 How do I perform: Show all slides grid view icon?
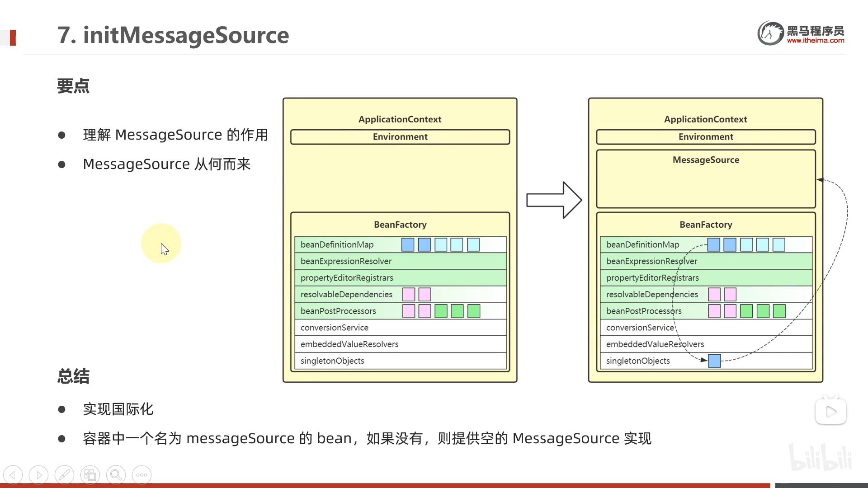click(90, 475)
